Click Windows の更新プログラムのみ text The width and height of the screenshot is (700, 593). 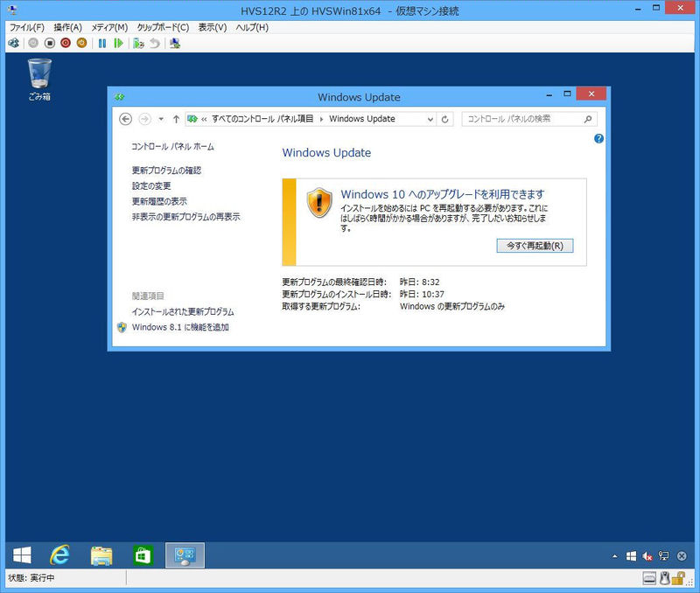pos(452,306)
